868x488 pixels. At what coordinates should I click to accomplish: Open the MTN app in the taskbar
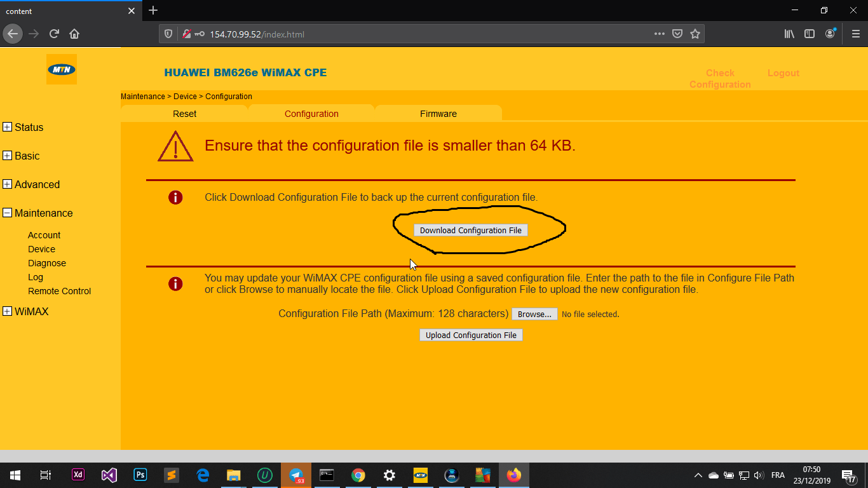pos(421,475)
